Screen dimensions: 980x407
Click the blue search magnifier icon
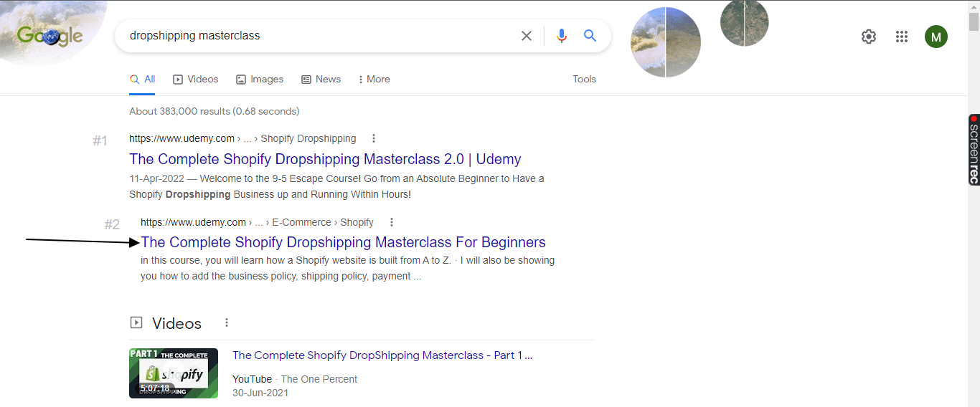[590, 36]
